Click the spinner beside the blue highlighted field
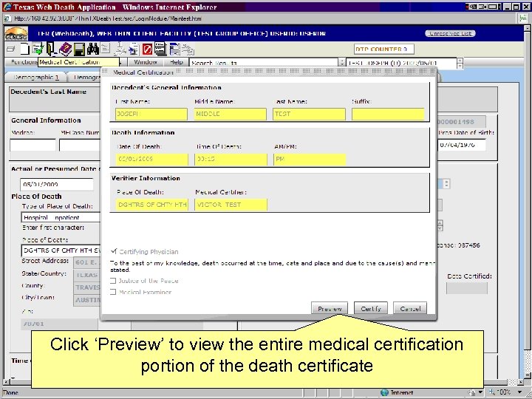The height and width of the screenshot is (399, 532). pos(446,184)
